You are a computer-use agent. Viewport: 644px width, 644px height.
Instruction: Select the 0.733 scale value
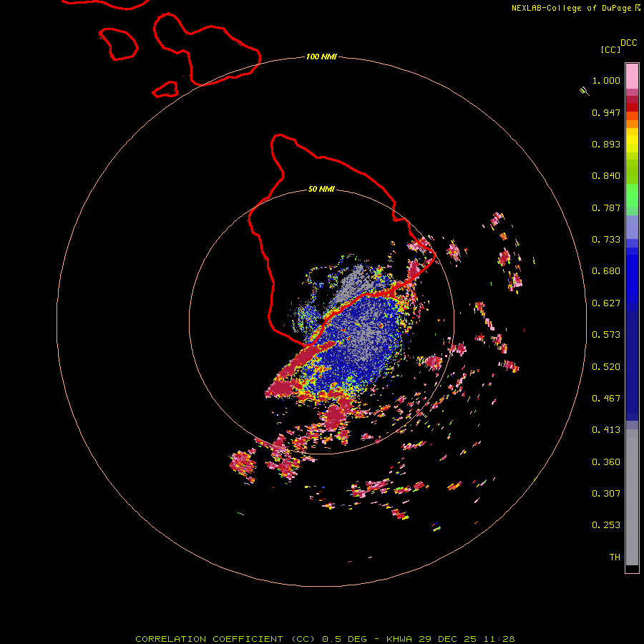click(606, 240)
